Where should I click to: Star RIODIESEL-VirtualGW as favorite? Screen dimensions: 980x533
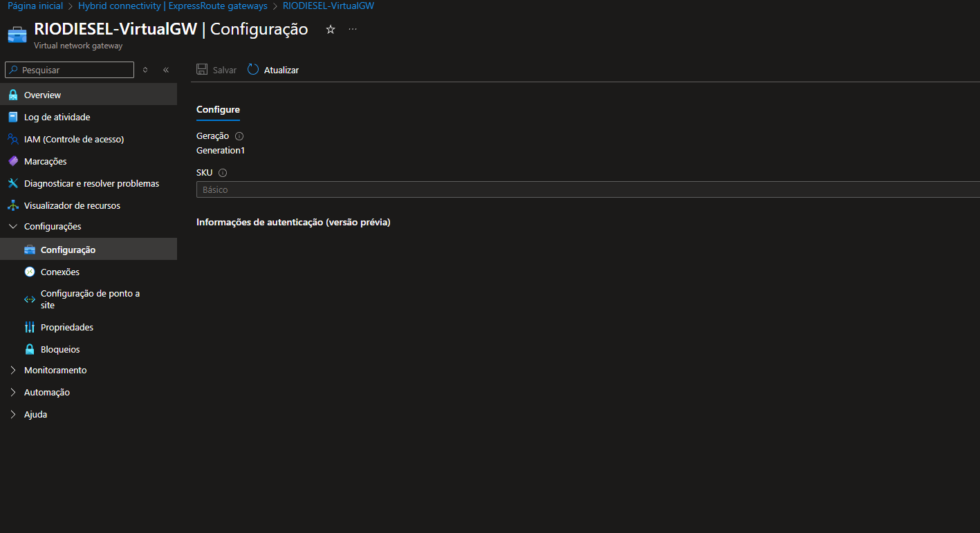coord(330,29)
